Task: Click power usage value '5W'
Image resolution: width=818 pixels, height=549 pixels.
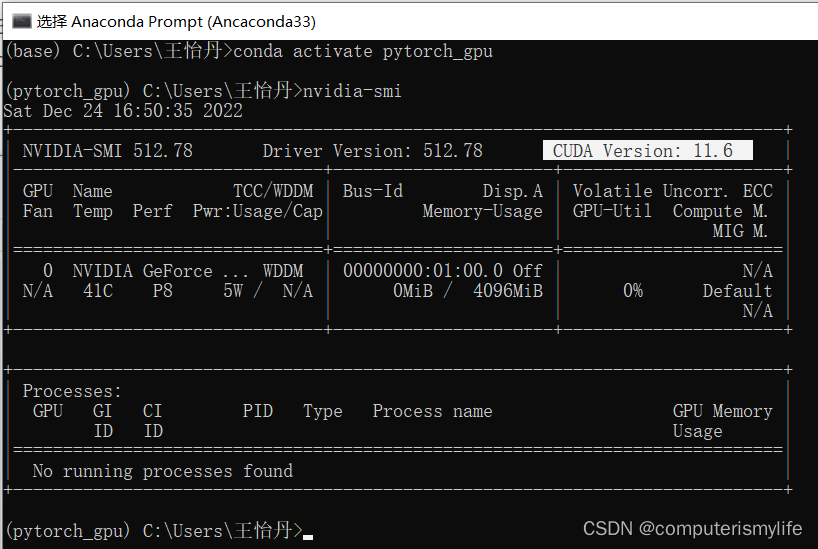Action: [x=233, y=291]
